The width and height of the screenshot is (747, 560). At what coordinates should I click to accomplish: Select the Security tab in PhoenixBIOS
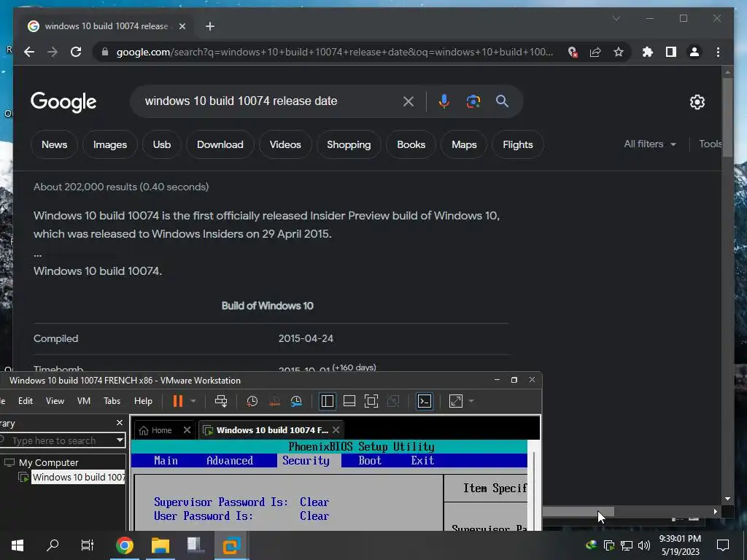point(306,461)
